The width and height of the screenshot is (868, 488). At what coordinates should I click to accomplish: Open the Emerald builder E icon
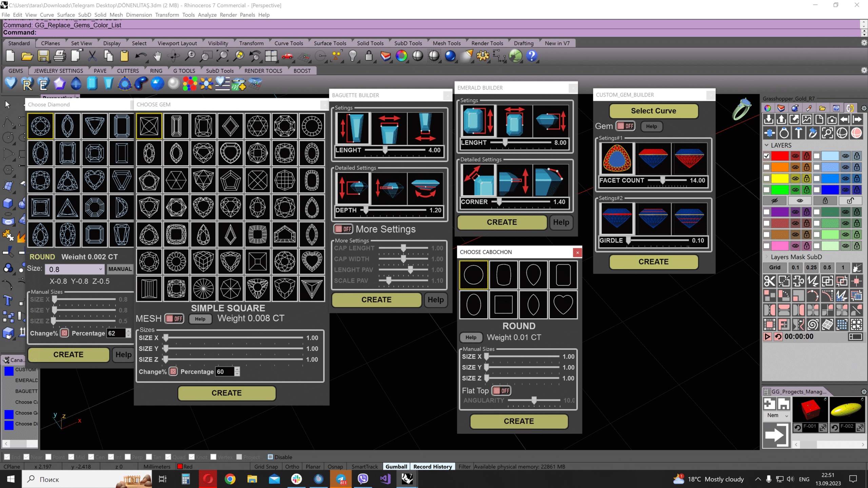[43, 84]
